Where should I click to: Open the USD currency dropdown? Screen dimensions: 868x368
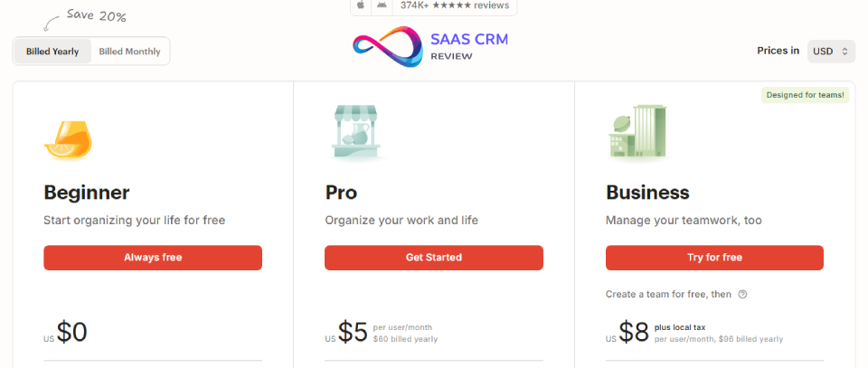[831, 52]
